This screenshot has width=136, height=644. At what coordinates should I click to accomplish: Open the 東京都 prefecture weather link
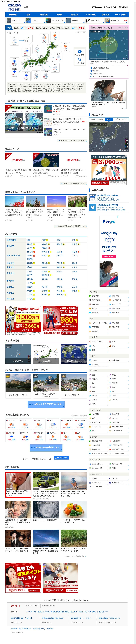pyautogui.click(x=30, y=252)
